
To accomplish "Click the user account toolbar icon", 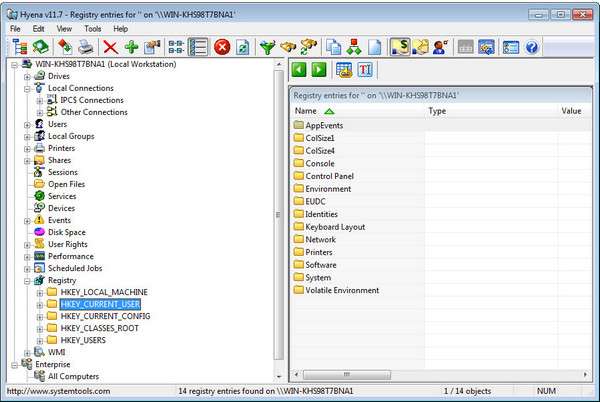I will click(440, 47).
